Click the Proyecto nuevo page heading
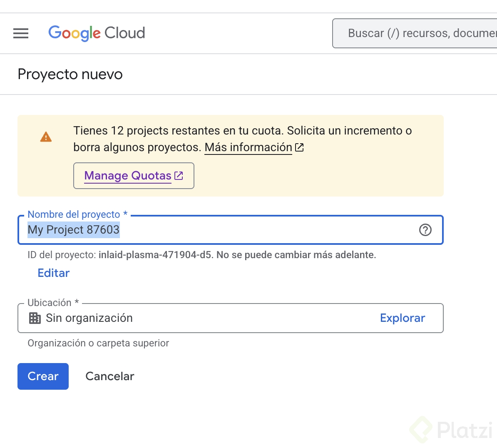The image size is (497, 448). (70, 75)
